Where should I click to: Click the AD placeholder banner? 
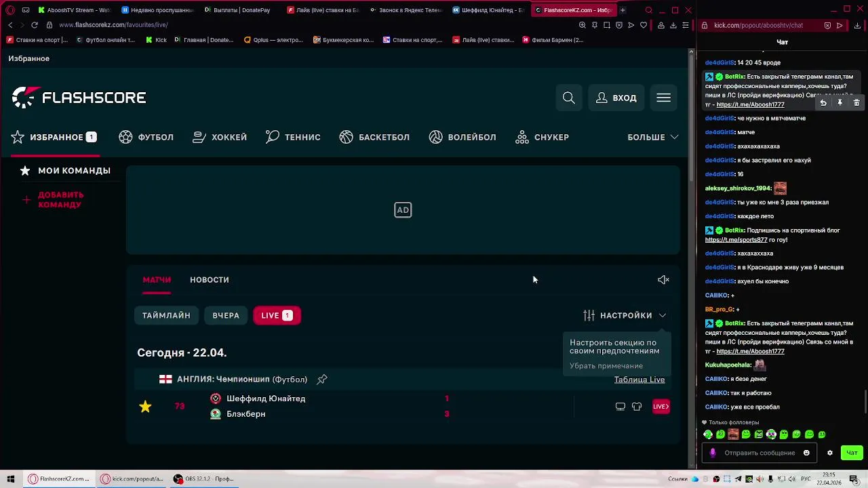click(403, 210)
